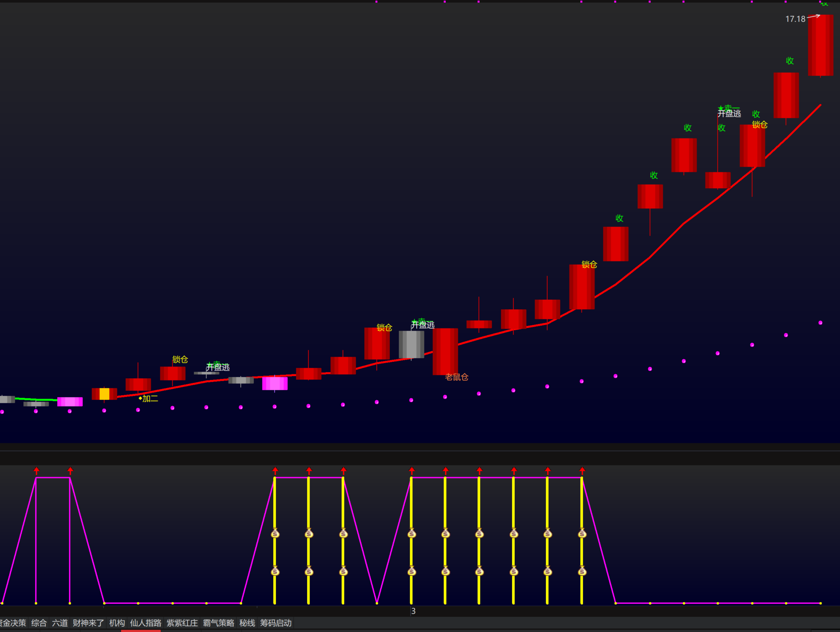Viewport: 840px width, 632px height.
Task: Click the 老鼠仓 signal label
Action: click(x=457, y=377)
